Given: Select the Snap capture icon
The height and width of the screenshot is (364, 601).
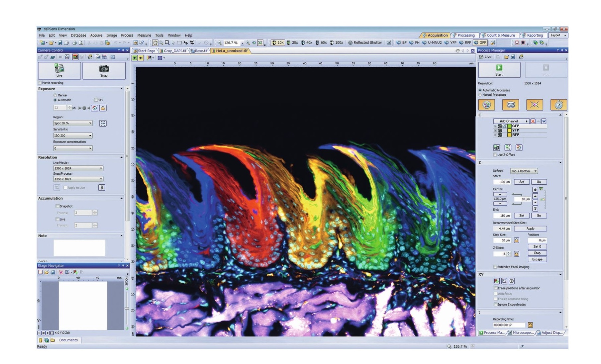Looking at the screenshot, I should tap(103, 70).
